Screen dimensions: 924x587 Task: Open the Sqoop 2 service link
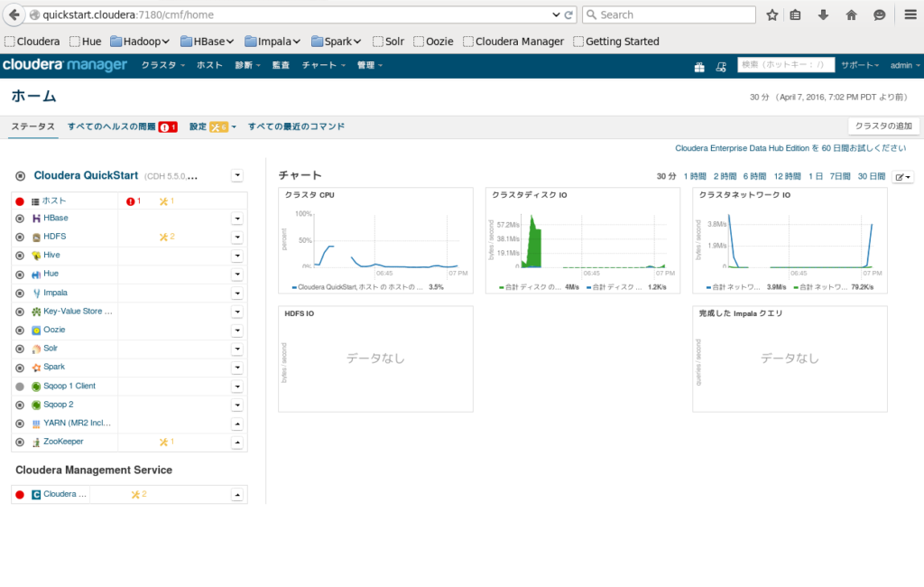click(x=59, y=405)
